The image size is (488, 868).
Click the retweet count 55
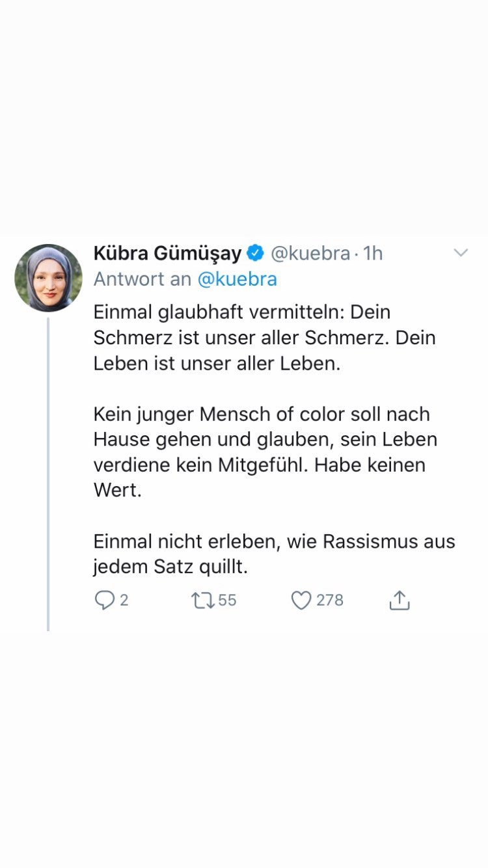pyautogui.click(x=227, y=600)
